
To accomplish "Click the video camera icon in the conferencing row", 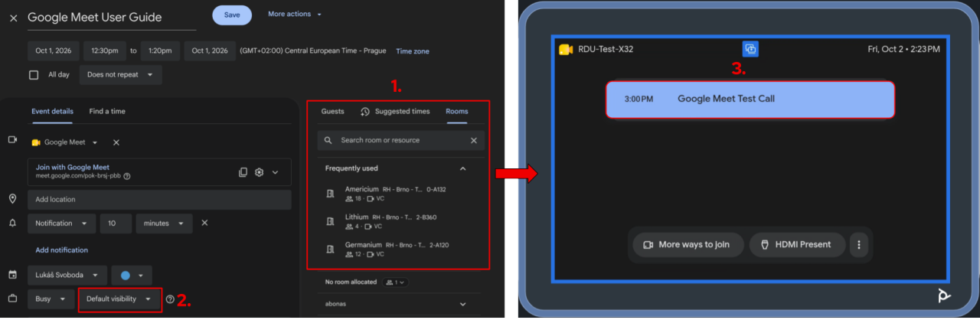I will coord(13,141).
